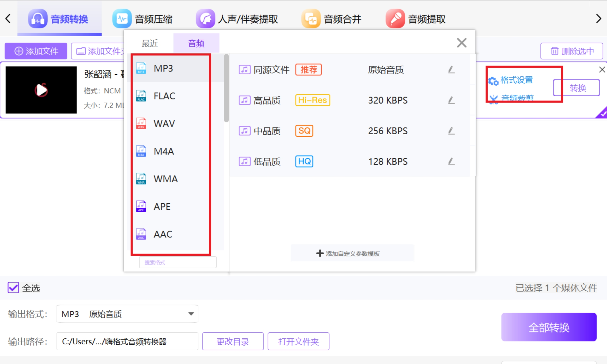This screenshot has height=364, width=607.
Task: Select the 音频 tab
Action: (x=196, y=43)
